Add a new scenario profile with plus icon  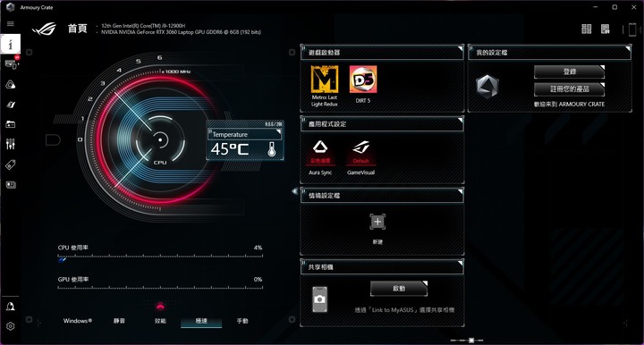coord(377,222)
